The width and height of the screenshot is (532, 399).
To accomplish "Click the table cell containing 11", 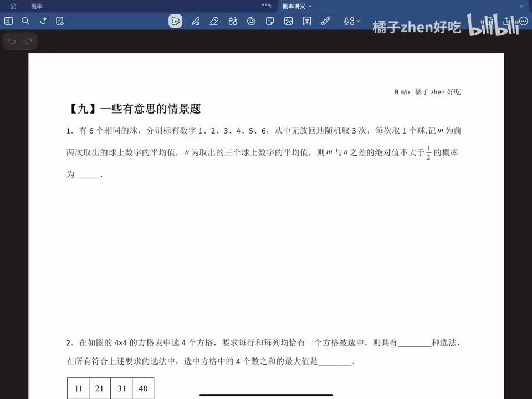I will tap(78, 388).
